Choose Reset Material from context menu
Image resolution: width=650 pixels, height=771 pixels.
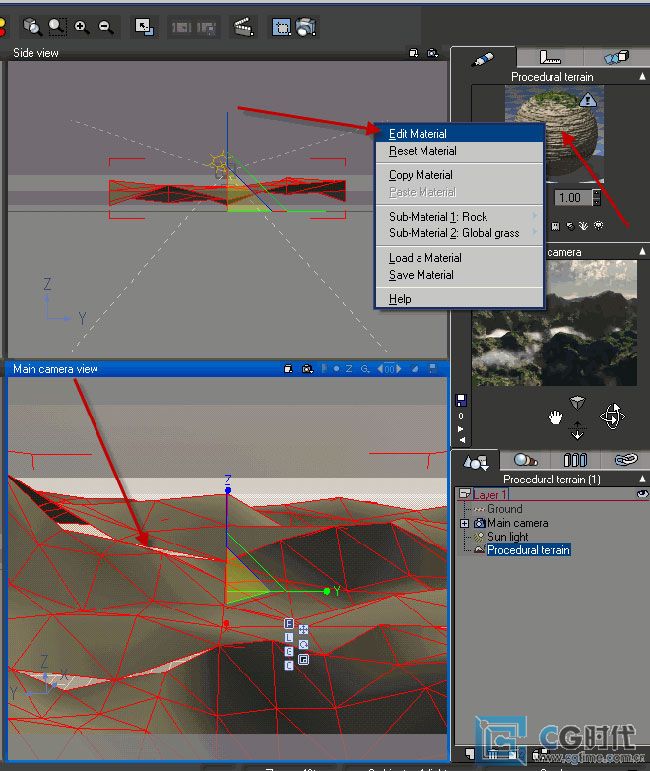459,151
